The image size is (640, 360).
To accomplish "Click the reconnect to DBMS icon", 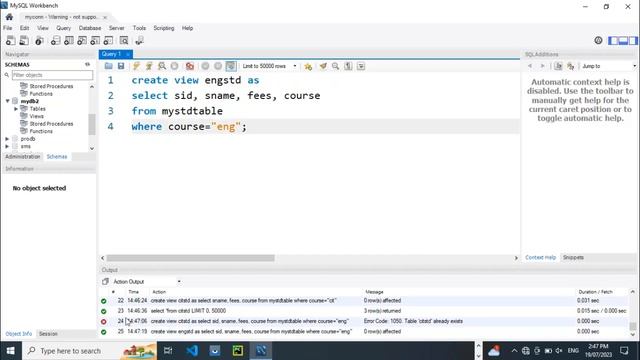I will (139, 40).
